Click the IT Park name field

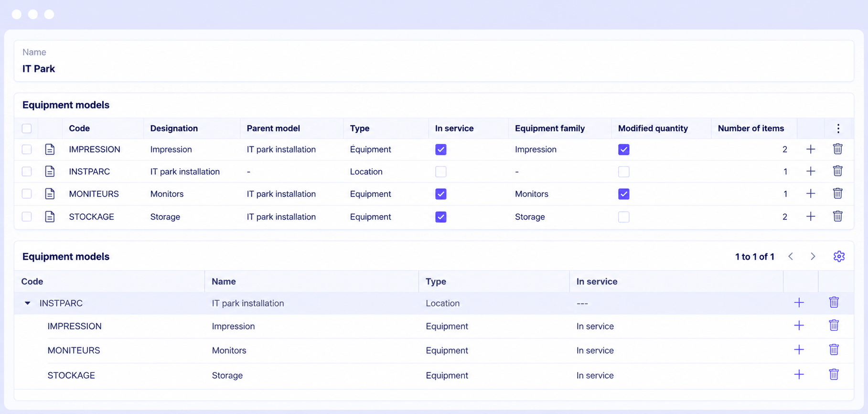point(434,61)
